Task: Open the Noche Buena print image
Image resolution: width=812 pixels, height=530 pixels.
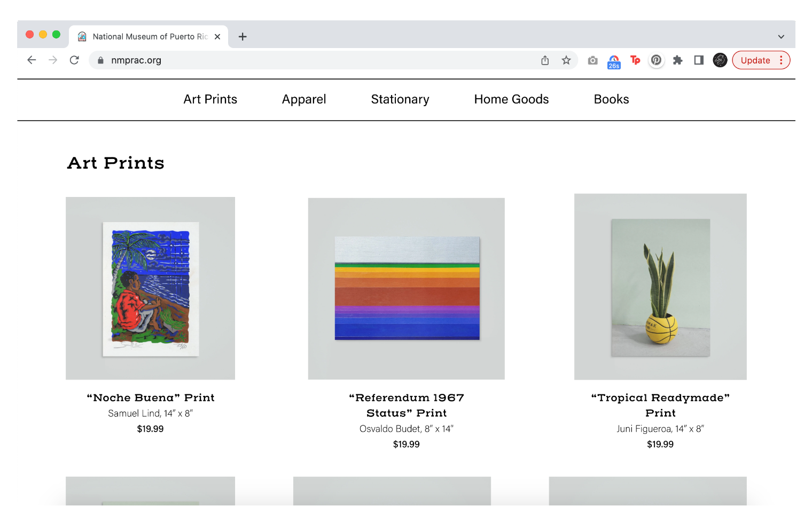Action: point(150,288)
